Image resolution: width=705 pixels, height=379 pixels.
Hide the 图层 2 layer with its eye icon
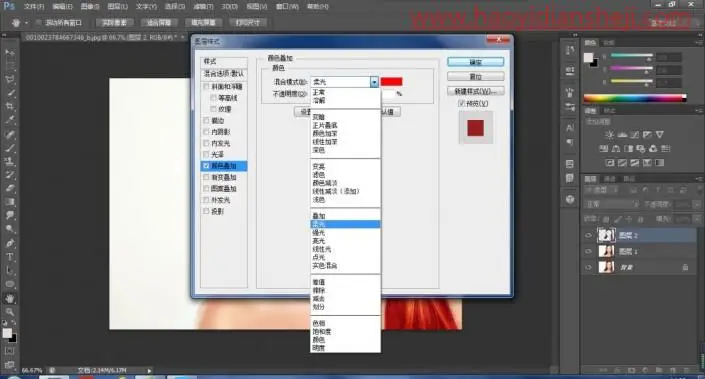[589, 235]
